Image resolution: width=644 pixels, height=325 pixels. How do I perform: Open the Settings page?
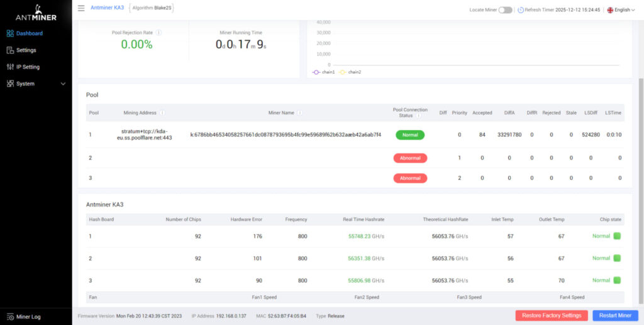26,50
